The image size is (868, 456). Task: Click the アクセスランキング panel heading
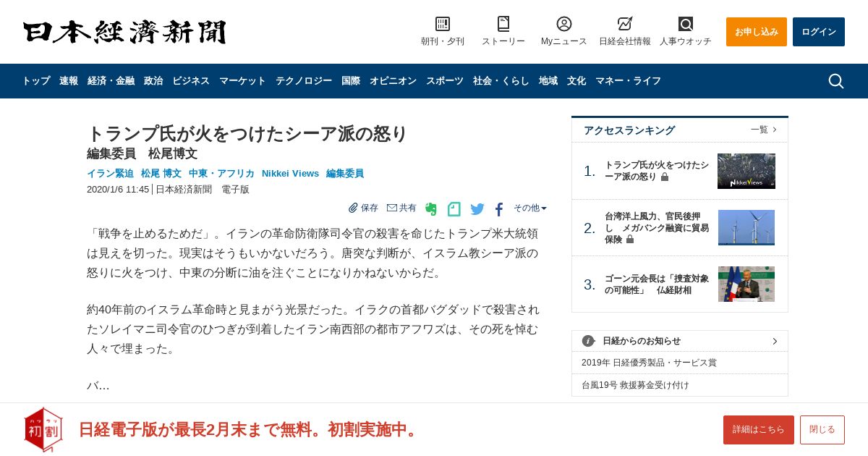pos(629,130)
